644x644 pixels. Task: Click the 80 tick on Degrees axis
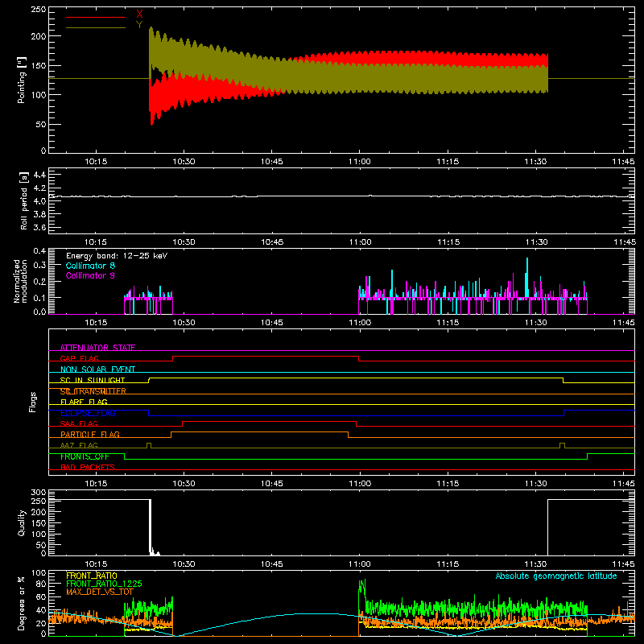point(41,584)
